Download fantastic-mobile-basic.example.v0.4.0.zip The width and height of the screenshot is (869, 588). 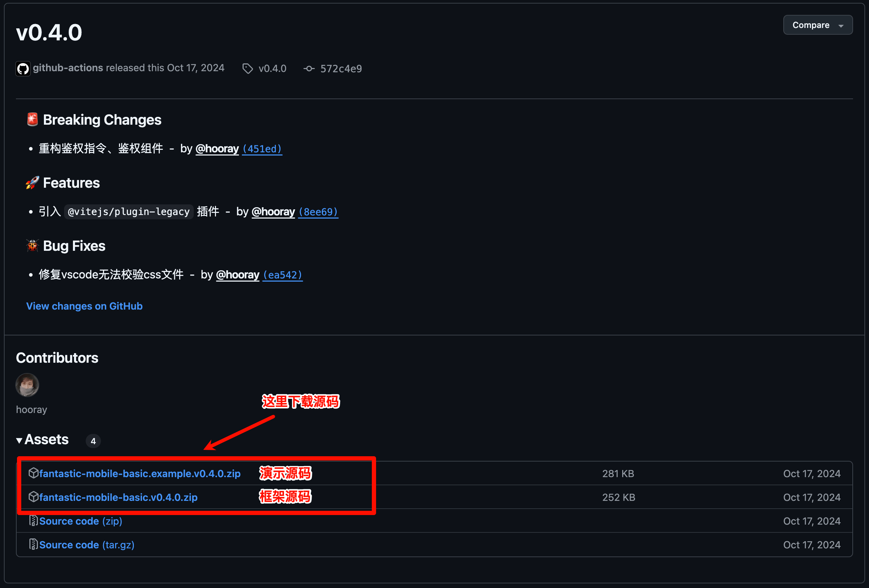pyautogui.click(x=140, y=474)
